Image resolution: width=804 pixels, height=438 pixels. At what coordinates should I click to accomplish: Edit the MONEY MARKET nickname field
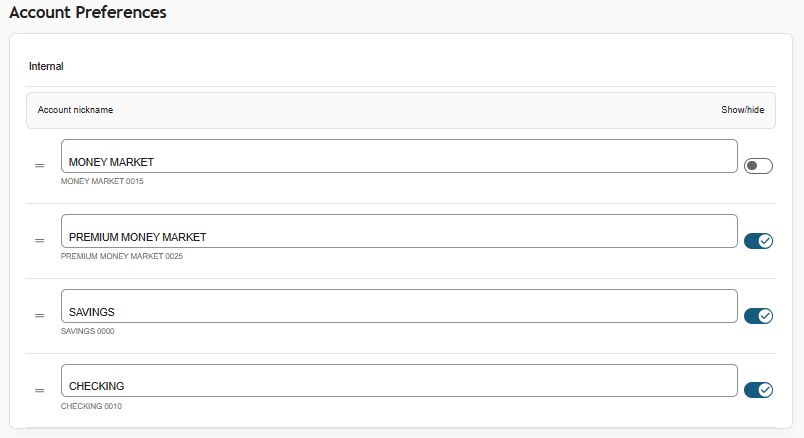click(x=399, y=157)
